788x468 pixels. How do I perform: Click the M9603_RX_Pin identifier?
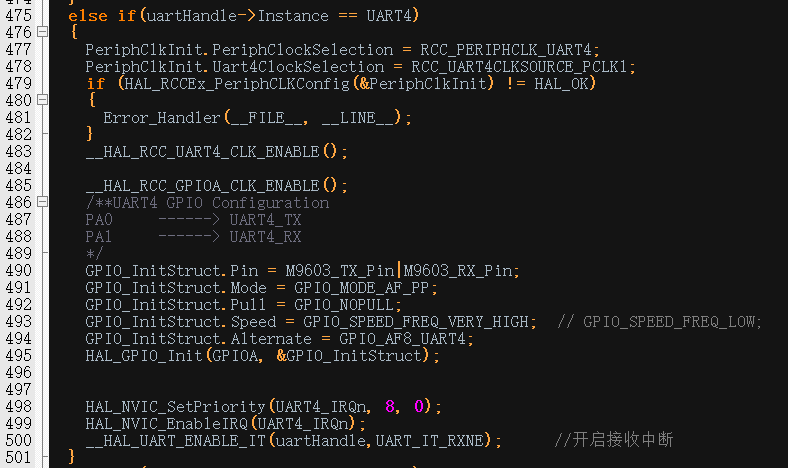tap(457, 270)
